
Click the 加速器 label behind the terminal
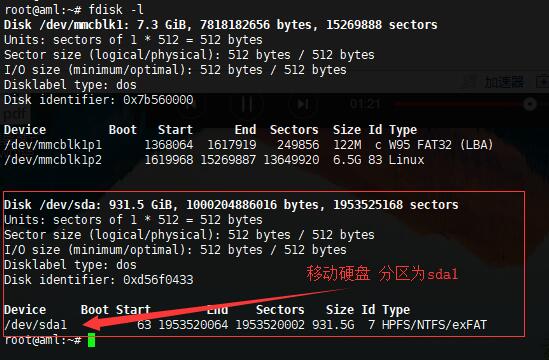tap(504, 82)
